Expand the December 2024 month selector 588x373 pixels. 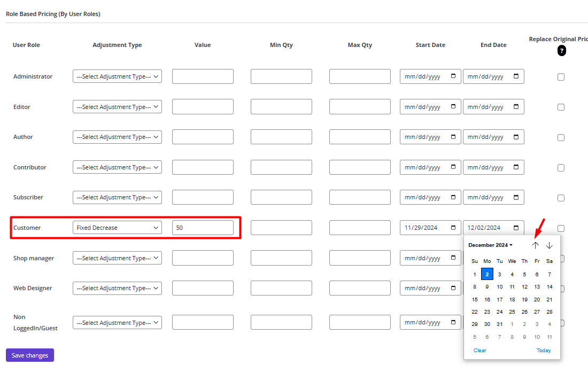click(x=490, y=245)
